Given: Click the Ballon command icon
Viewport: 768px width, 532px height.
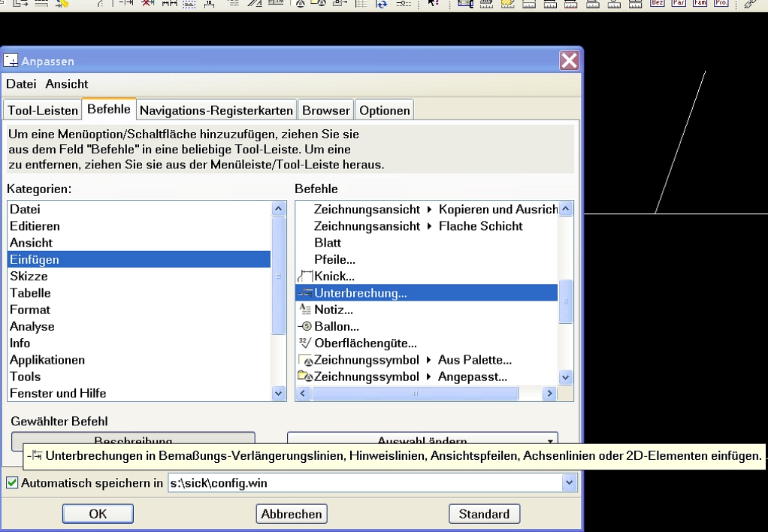Looking at the screenshot, I should pyautogui.click(x=305, y=326).
